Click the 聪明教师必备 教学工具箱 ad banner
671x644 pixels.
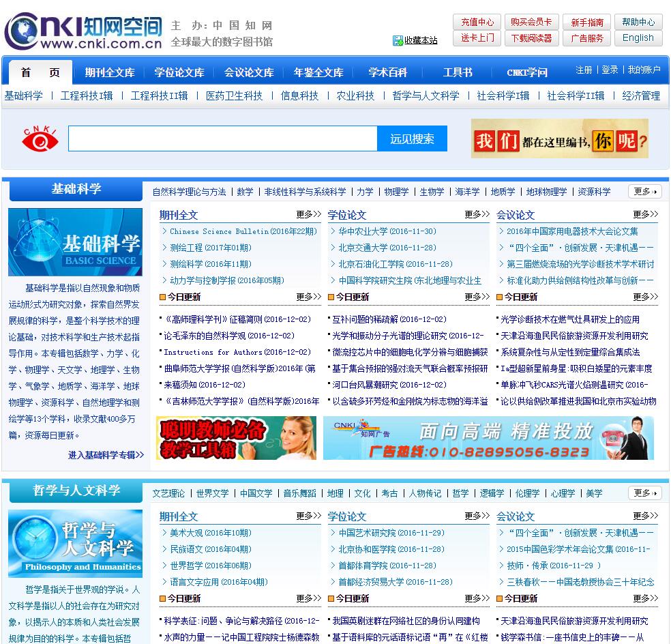[x=236, y=438]
